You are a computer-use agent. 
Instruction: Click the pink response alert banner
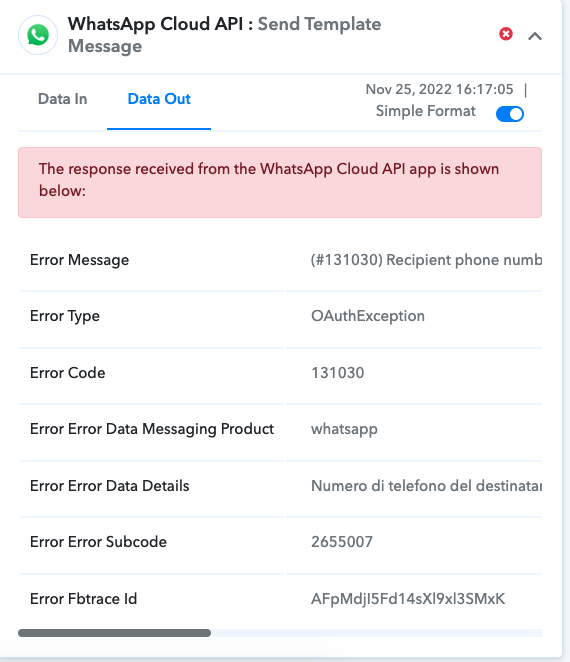(x=280, y=182)
